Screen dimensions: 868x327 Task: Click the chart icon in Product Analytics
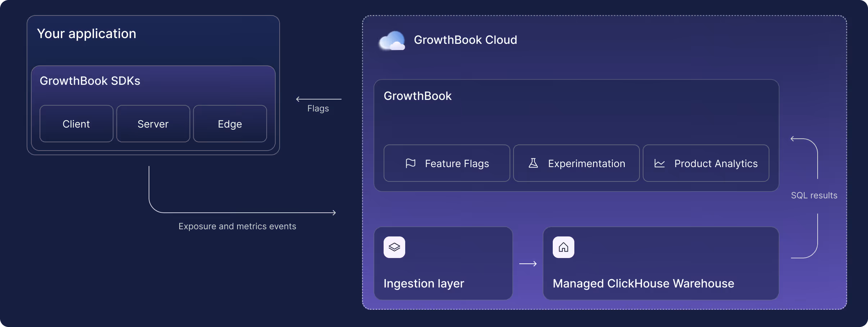coord(660,163)
